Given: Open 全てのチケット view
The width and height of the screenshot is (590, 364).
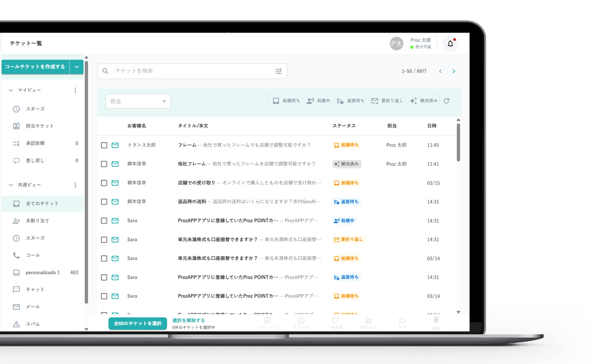Looking at the screenshot, I should click(43, 203).
